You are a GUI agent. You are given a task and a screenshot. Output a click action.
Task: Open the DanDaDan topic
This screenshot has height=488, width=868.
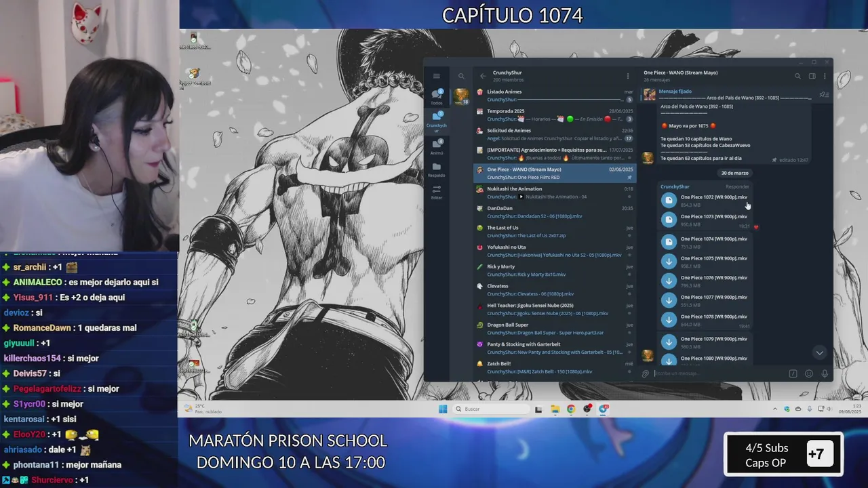[555, 212]
